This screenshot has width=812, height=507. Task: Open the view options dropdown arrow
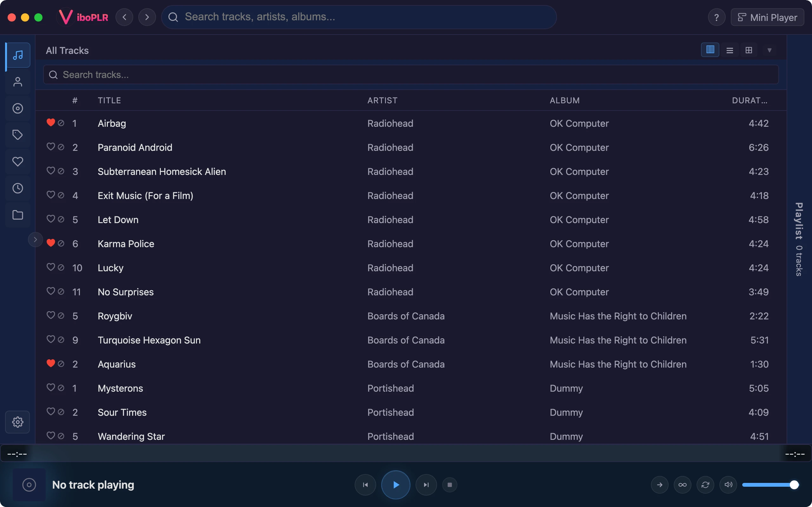tap(769, 50)
